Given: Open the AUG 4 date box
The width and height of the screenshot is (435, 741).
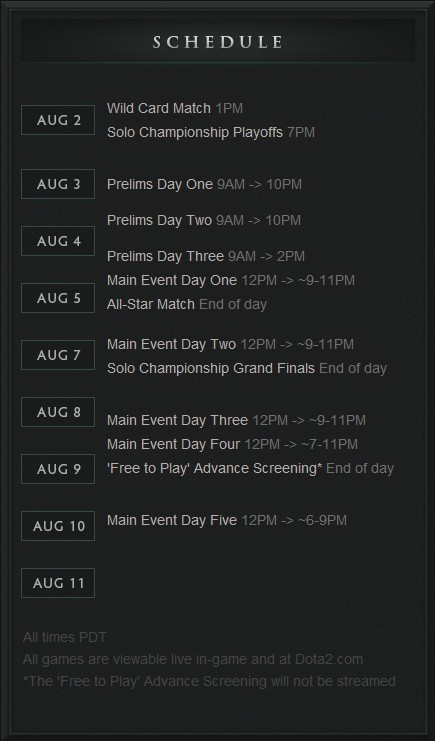Looking at the screenshot, I should [x=58, y=241].
